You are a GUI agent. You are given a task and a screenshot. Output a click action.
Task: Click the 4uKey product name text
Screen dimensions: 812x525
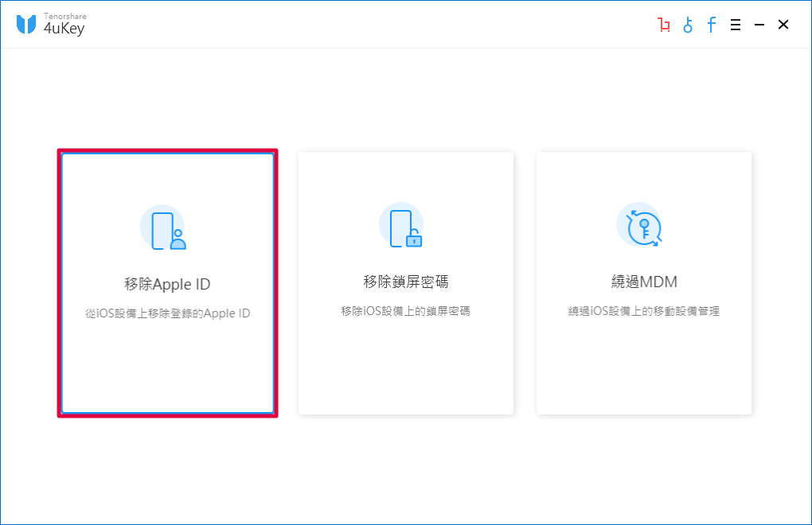[64, 29]
